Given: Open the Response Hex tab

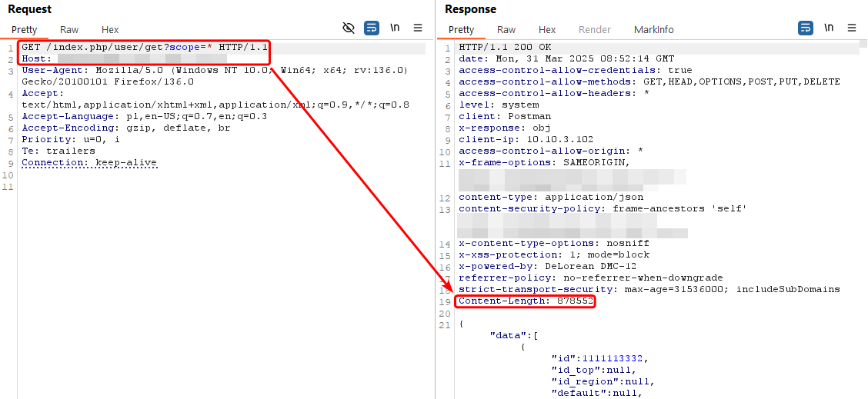Looking at the screenshot, I should (x=547, y=30).
